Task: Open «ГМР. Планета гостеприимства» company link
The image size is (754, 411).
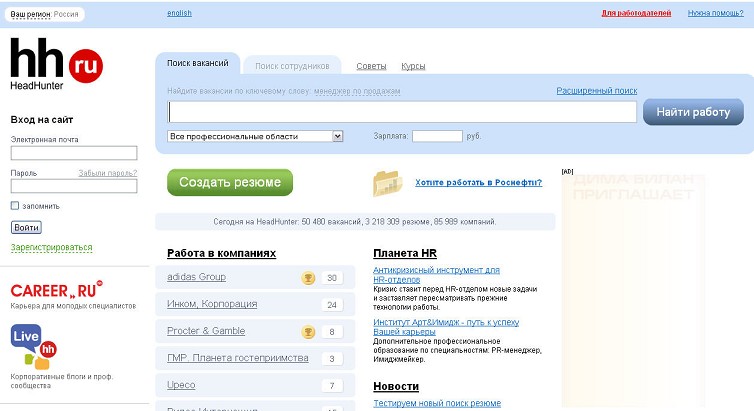Action: pos(238,358)
